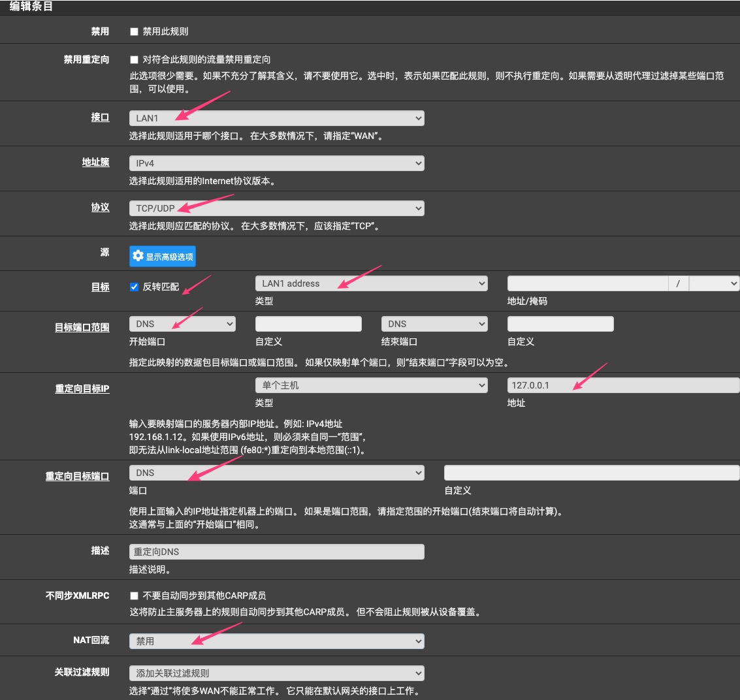Toggle 禁用重定向 checkbox

pos(135,59)
